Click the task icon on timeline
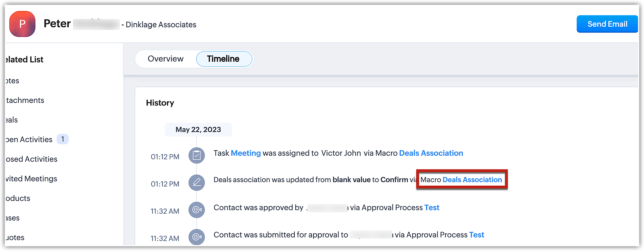 click(x=197, y=156)
